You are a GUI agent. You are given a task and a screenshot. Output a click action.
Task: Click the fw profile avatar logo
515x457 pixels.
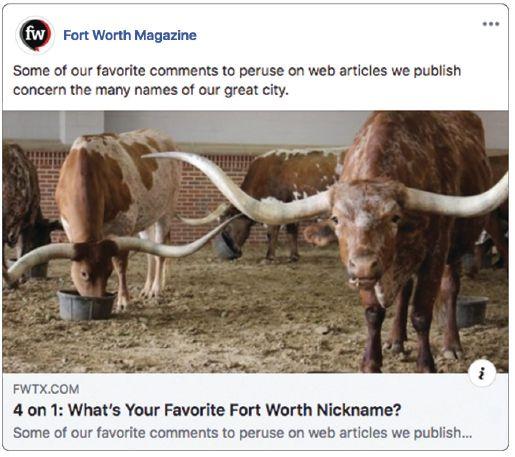click(35, 35)
